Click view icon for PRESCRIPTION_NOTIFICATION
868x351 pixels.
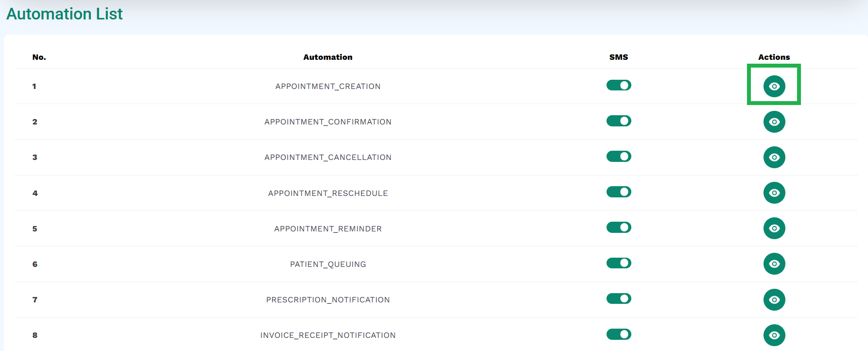point(774,299)
